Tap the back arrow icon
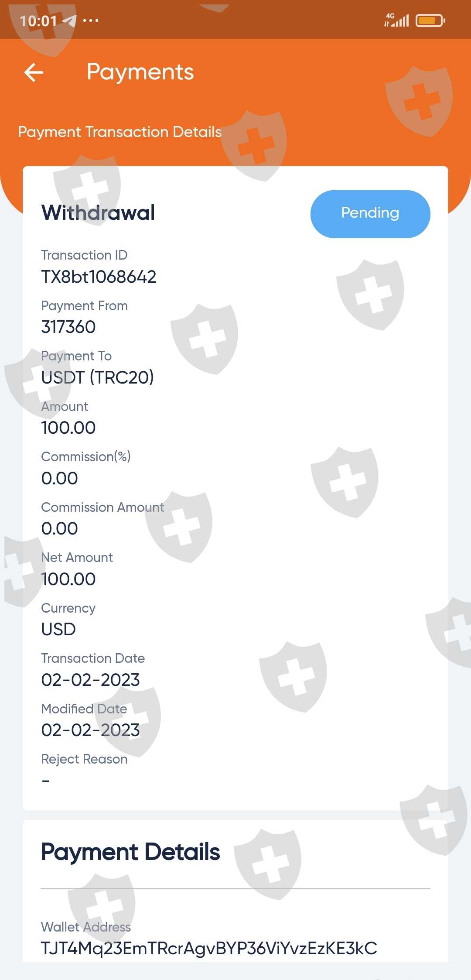This screenshot has width=471, height=980. (34, 72)
